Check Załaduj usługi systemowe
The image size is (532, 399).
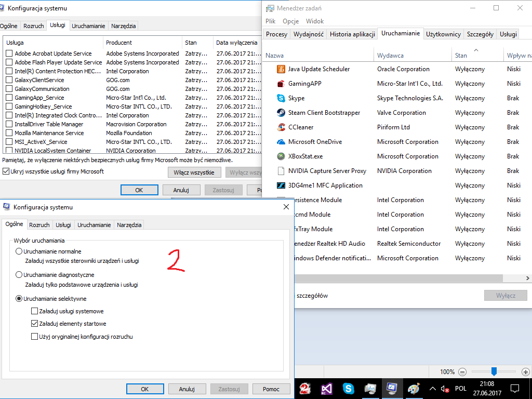pos(34,311)
